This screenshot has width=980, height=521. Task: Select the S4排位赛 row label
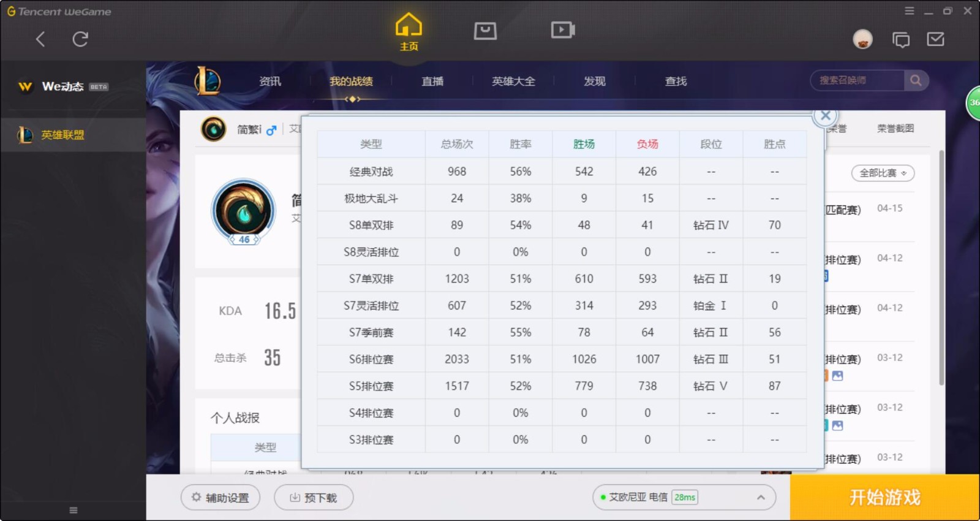point(371,413)
